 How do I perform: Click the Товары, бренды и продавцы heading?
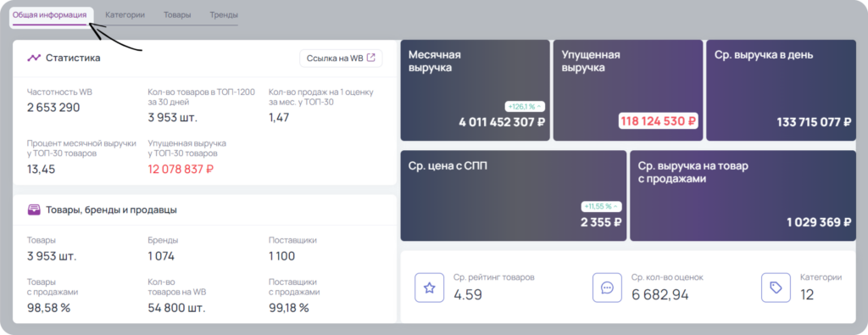(111, 209)
